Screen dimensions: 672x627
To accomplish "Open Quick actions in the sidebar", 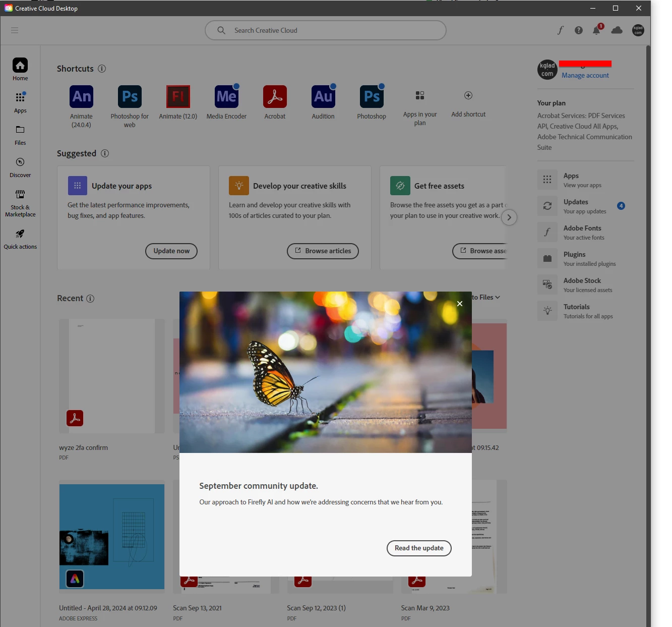I will pyautogui.click(x=20, y=239).
